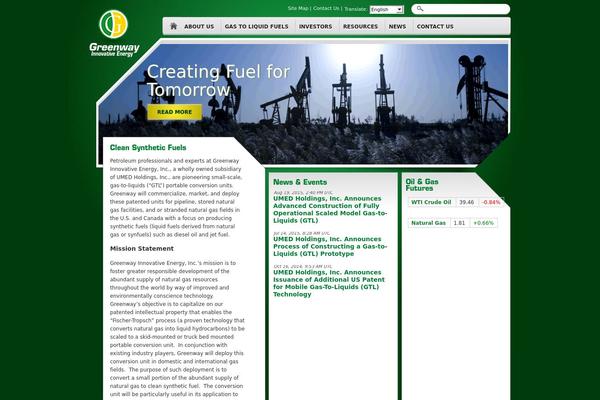Click the WTI Crude Oil label

pyautogui.click(x=431, y=202)
